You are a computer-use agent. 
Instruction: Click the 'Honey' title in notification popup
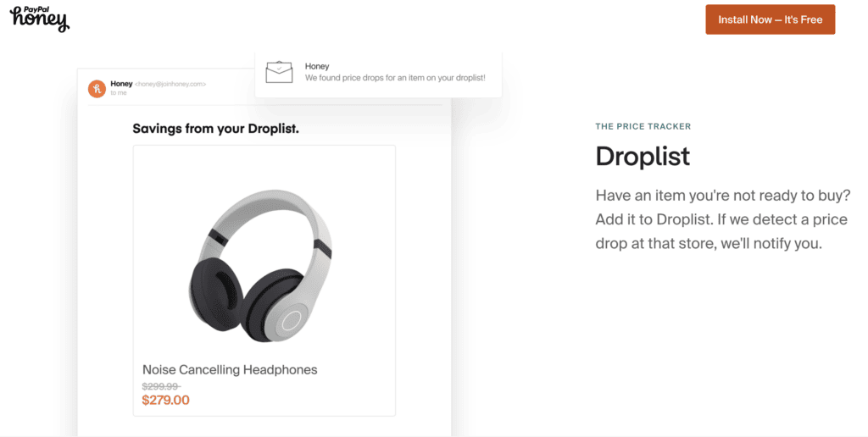(x=317, y=66)
